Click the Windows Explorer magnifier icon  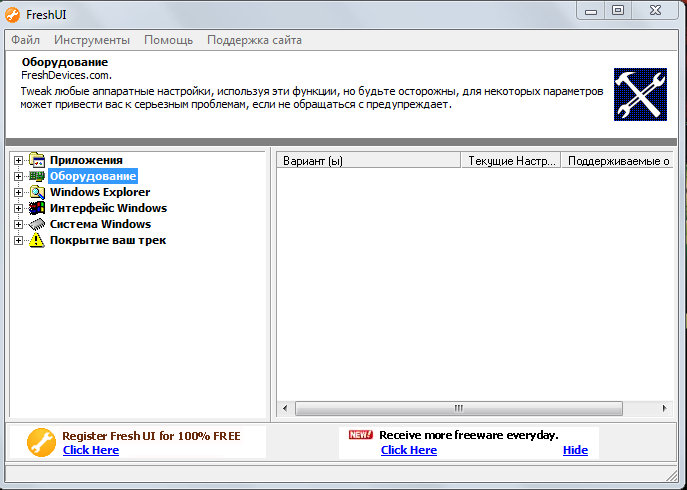(x=37, y=192)
